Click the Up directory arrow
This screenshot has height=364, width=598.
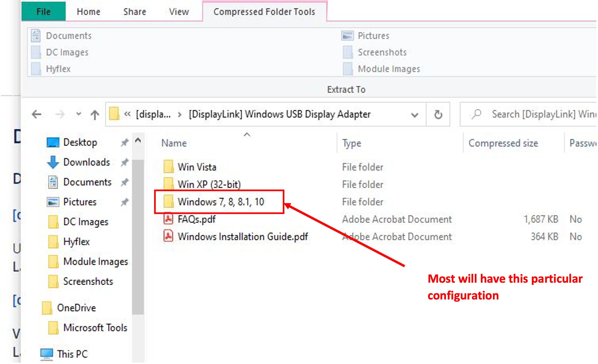click(95, 115)
